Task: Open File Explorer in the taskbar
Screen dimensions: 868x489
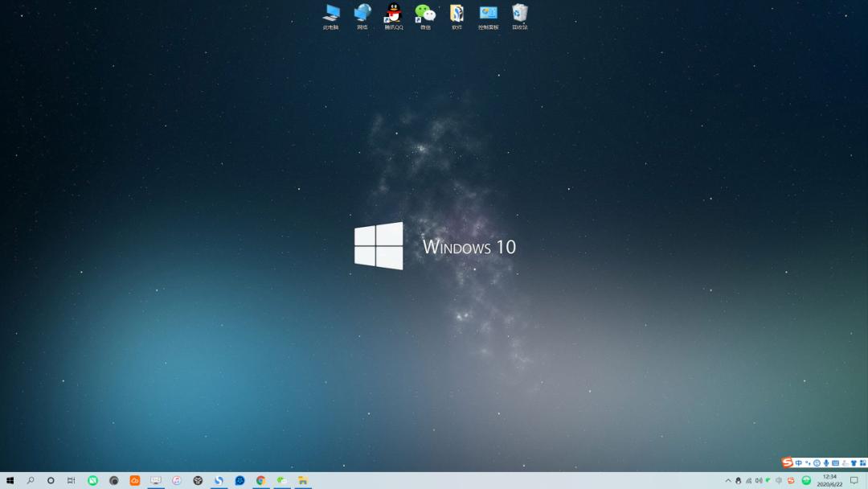Action: [303, 480]
